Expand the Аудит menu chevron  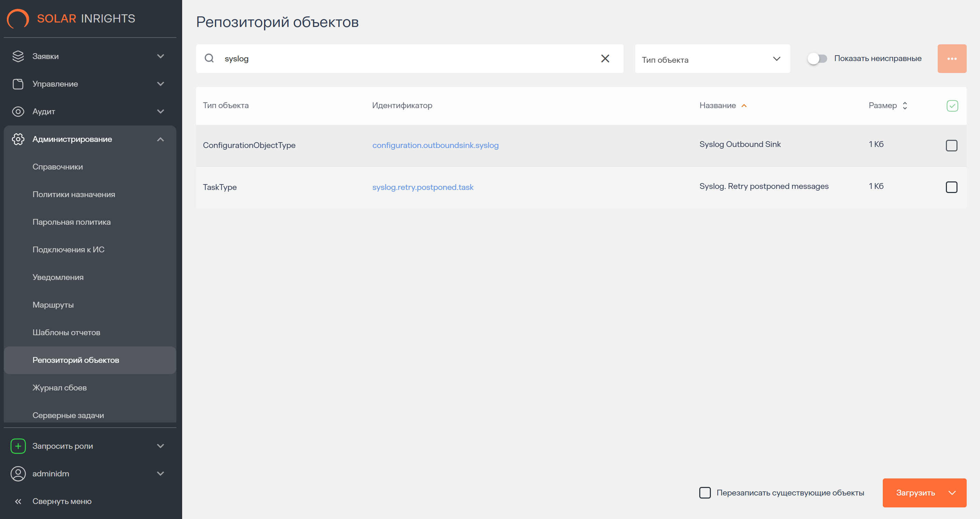pyautogui.click(x=161, y=112)
